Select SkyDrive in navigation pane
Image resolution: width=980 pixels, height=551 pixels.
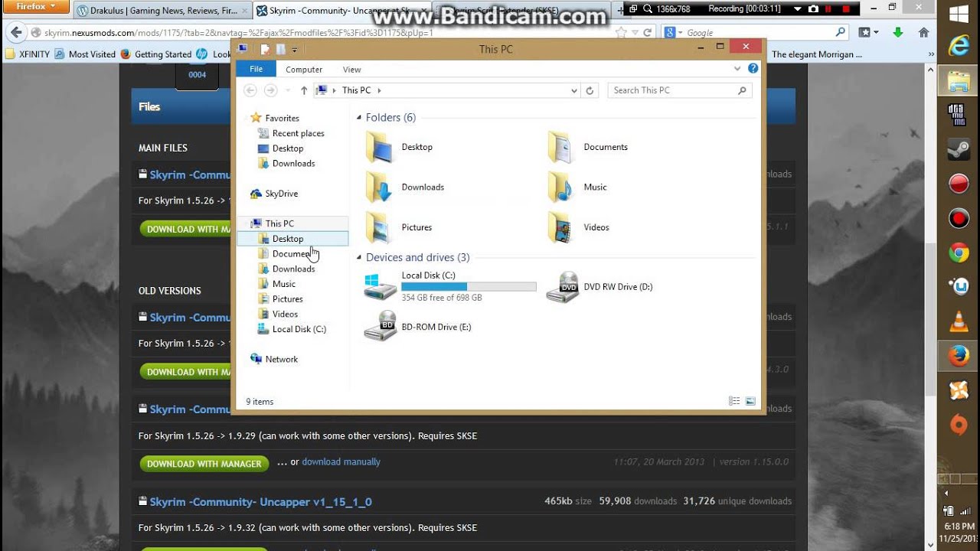[274, 194]
